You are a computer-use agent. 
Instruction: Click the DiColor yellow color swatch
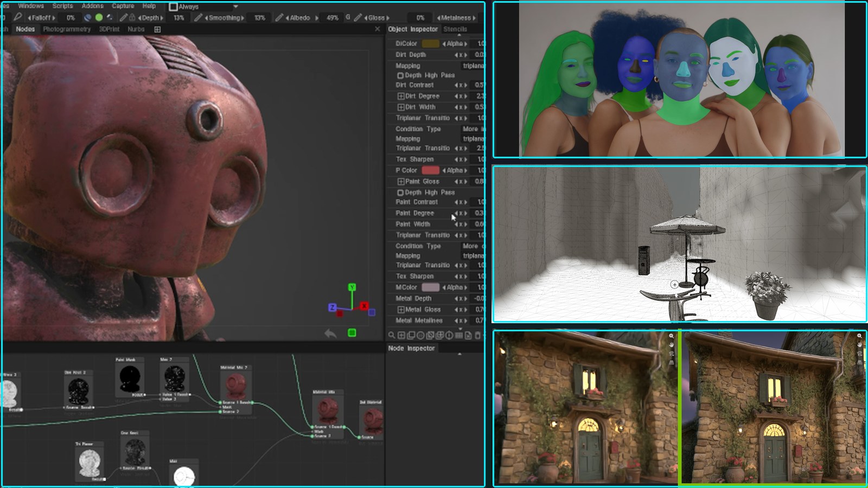[430, 43]
